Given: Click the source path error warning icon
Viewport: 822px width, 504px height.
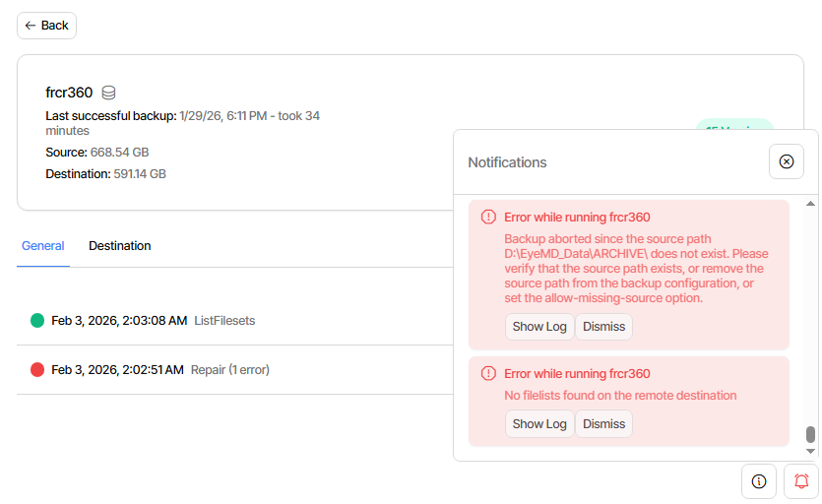Looking at the screenshot, I should [487, 218].
